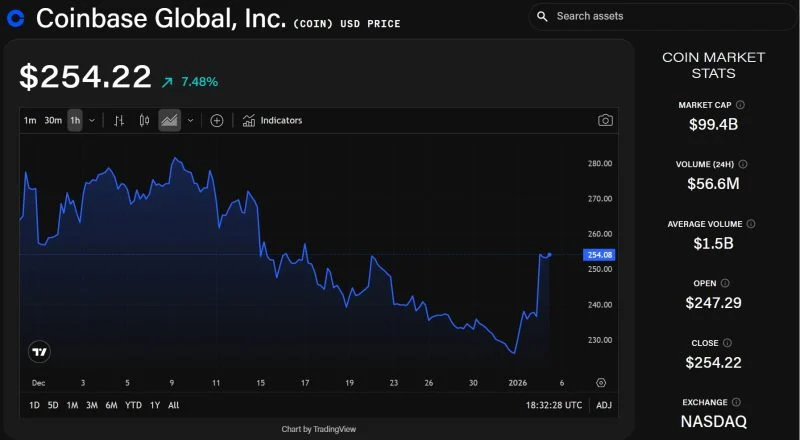Open the Indicators button

tap(272, 121)
